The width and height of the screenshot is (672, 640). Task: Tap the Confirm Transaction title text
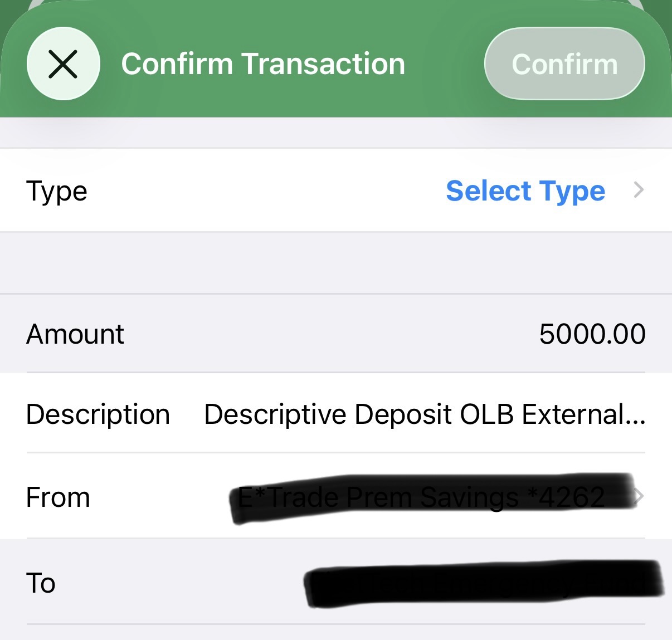[x=263, y=63]
